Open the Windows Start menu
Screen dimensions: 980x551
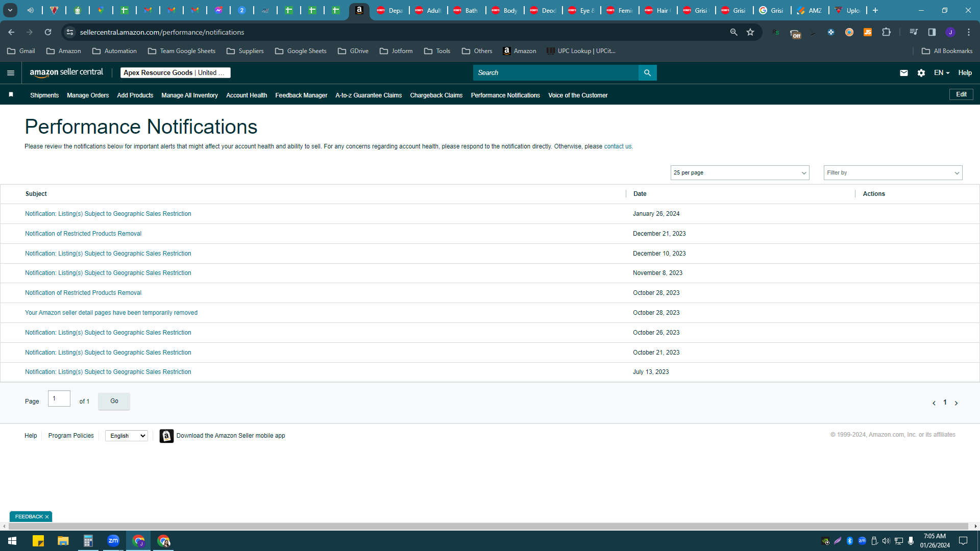[12, 541]
